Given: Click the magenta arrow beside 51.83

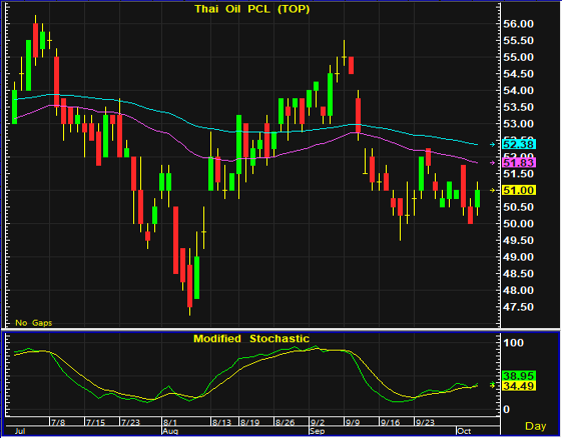Looking at the screenshot, I should click(x=493, y=163).
